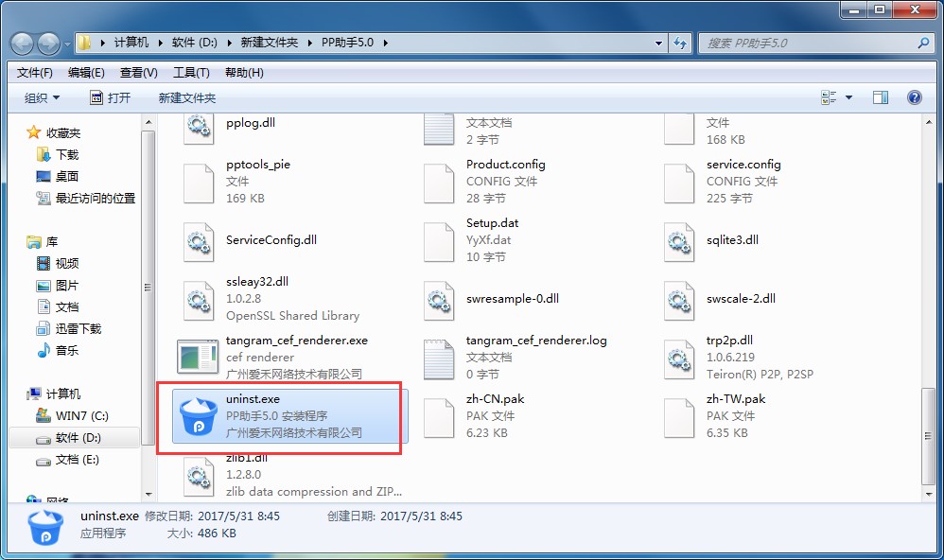The width and height of the screenshot is (944, 560).
Task: Select the tangram_cef_renderer.exe icon
Action: [x=198, y=357]
